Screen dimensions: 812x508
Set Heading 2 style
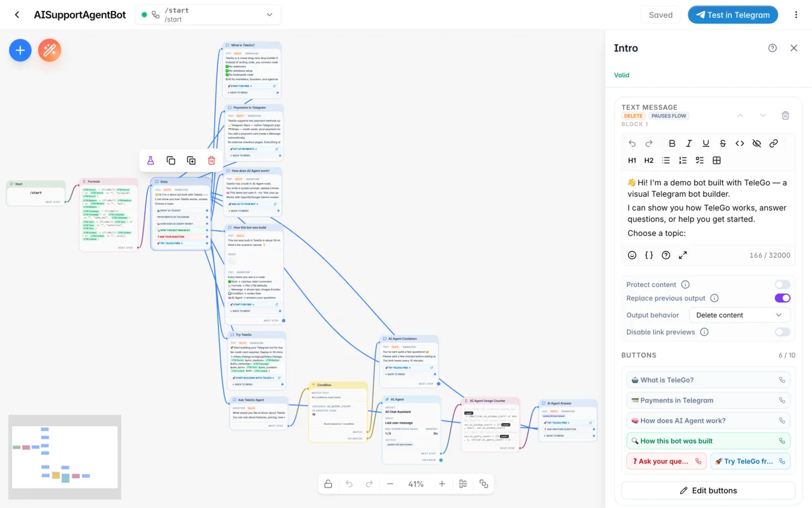pos(649,161)
